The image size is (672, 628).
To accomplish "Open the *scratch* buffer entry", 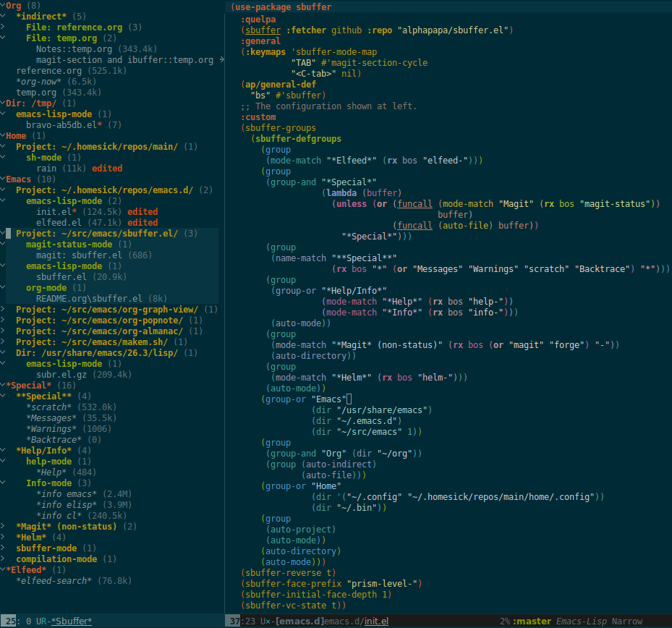I will (71, 407).
